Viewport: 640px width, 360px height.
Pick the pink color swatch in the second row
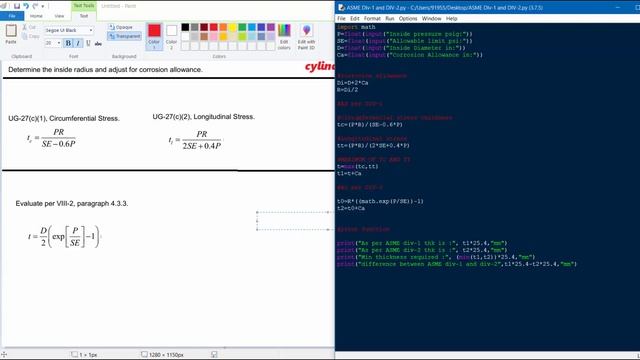coord(213,37)
